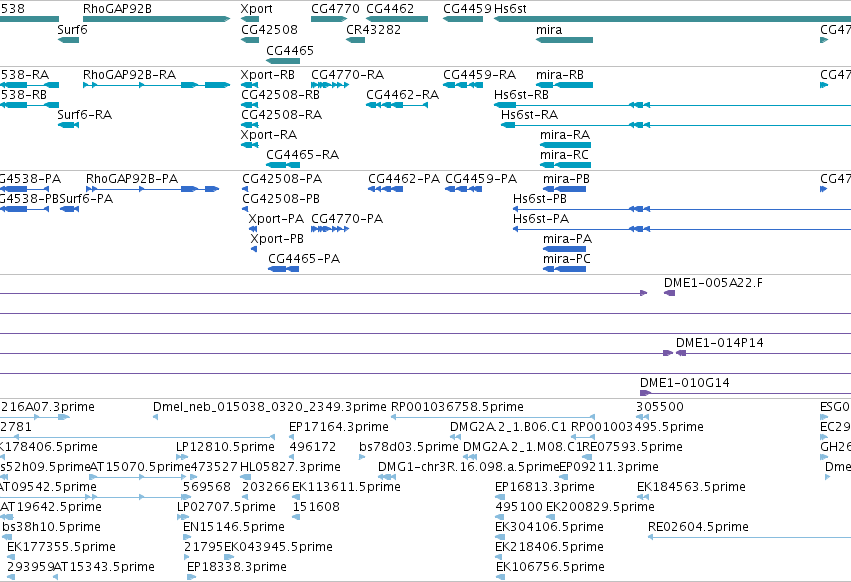The image size is (851, 582).
Task: Click the CG4770 gene label
Action: 335,9
